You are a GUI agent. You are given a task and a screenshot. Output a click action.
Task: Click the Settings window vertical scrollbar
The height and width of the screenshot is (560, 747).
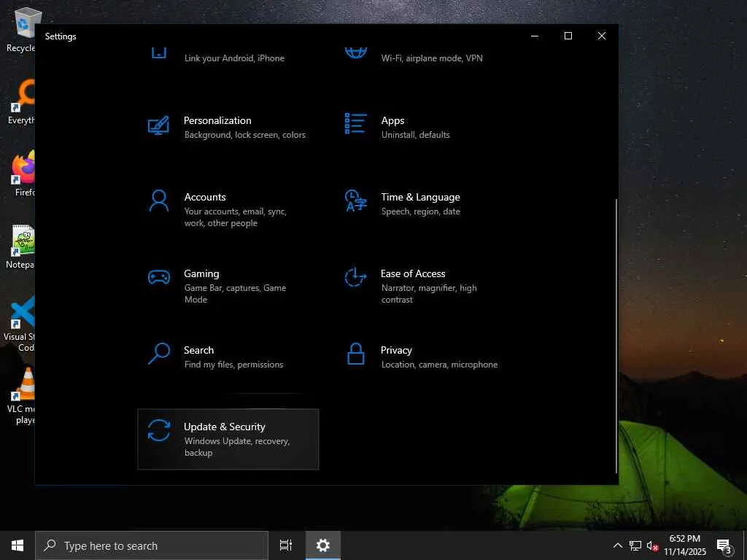[616, 335]
